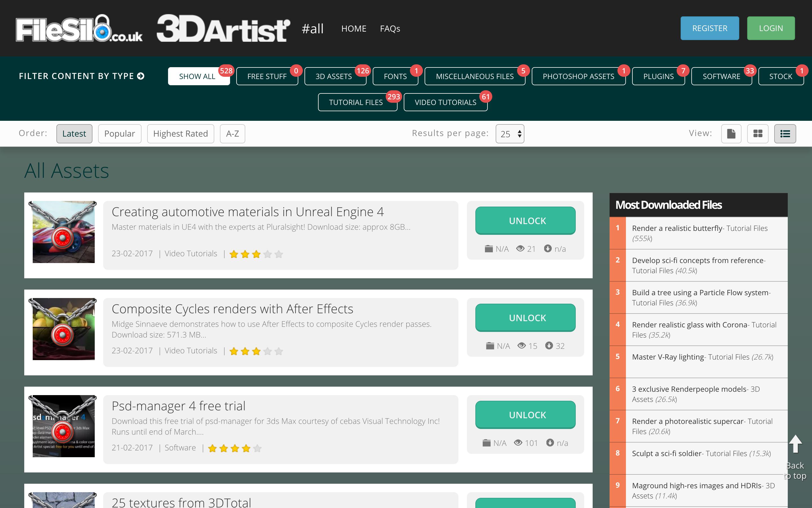Click the Back to top arrow
The height and width of the screenshot is (508, 812).
coord(795,444)
